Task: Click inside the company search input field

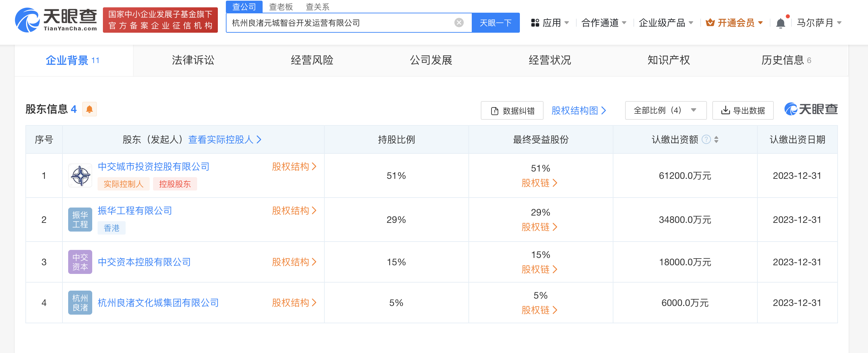Action: [337, 23]
